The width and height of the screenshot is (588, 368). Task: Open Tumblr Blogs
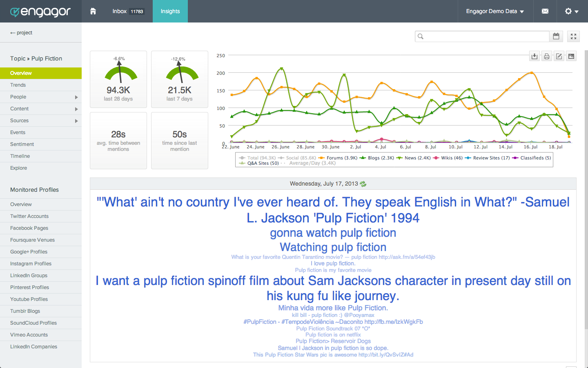click(x=41, y=311)
